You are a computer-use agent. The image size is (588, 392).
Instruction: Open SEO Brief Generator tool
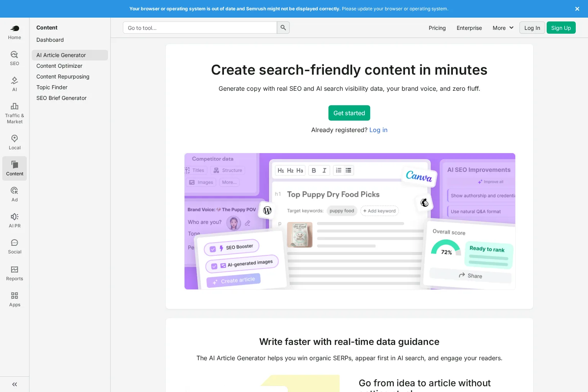(x=70, y=98)
